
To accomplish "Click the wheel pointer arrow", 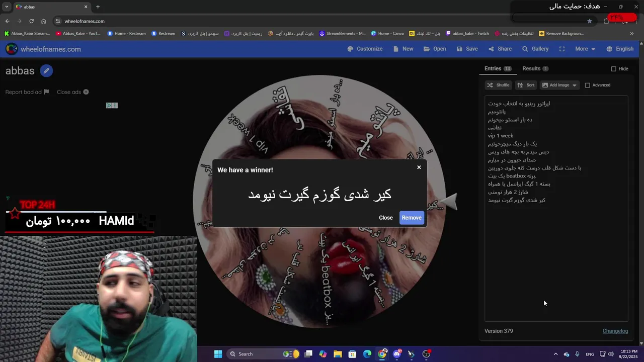I will pyautogui.click(x=448, y=202).
